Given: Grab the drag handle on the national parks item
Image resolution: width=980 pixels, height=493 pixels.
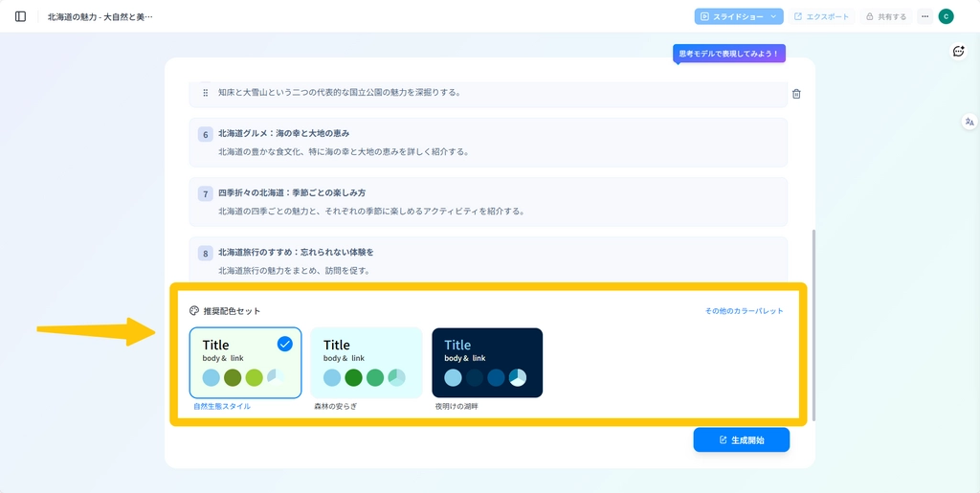Looking at the screenshot, I should [x=205, y=93].
